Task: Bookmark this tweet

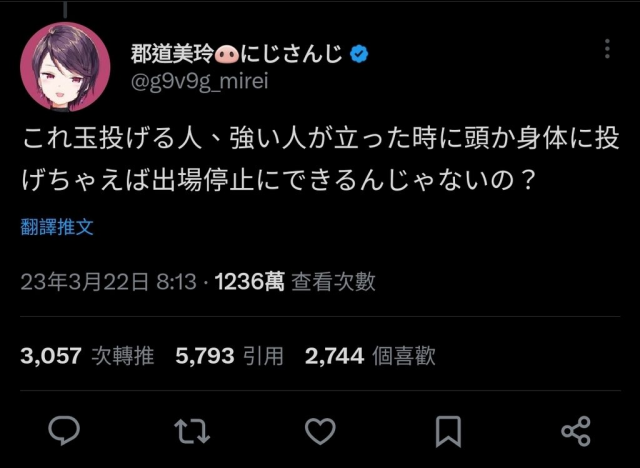Action: pos(448,431)
